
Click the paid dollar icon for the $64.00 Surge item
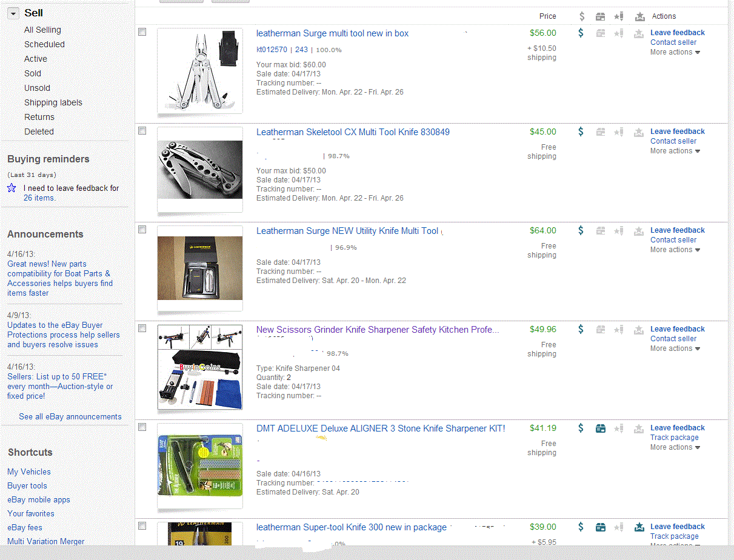point(581,230)
